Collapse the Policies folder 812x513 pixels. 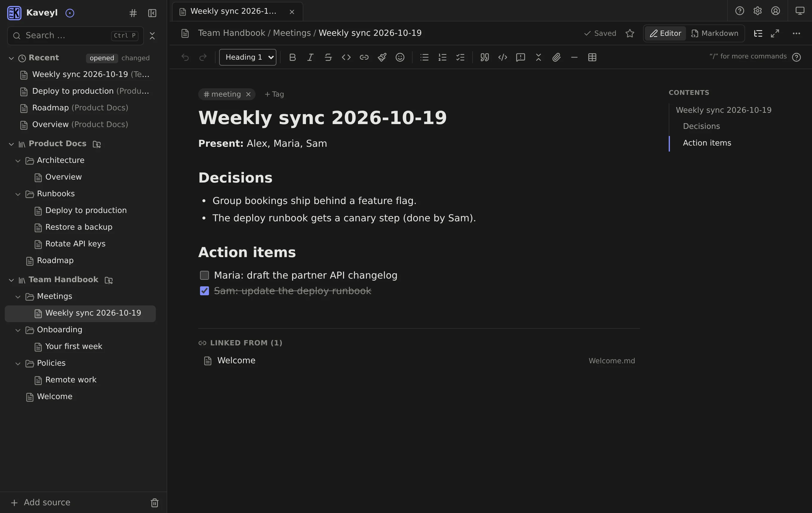(18, 364)
